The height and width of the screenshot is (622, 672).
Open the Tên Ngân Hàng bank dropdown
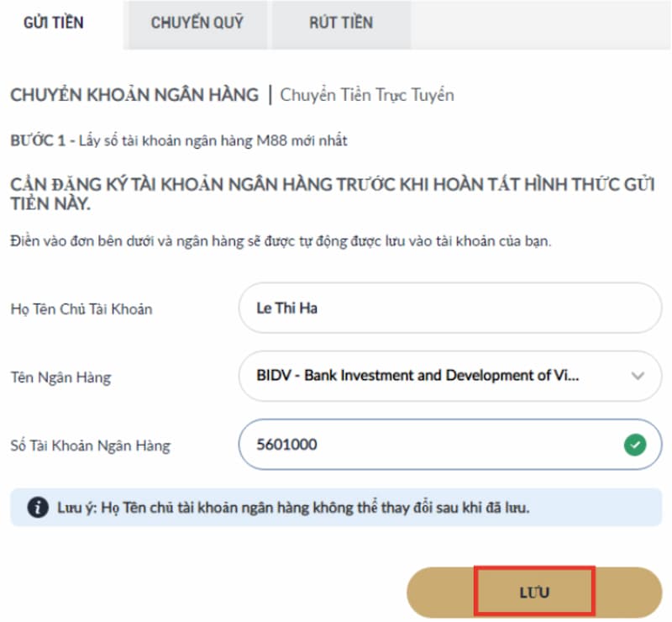(x=450, y=376)
